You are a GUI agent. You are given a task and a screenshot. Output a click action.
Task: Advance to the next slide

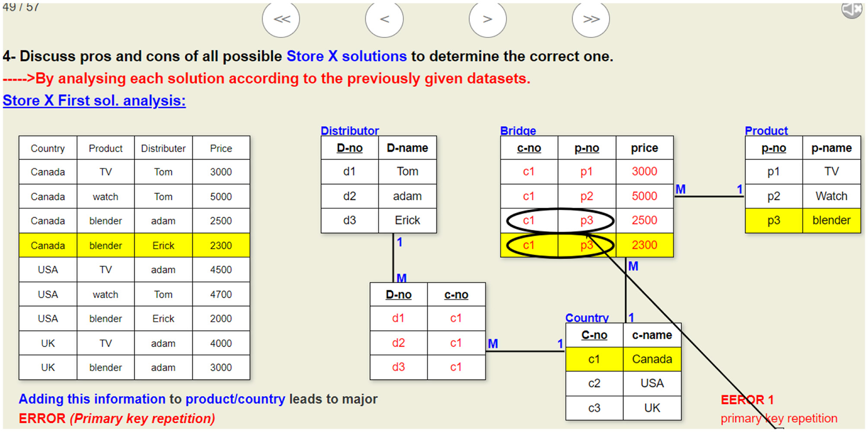[487, 19]
